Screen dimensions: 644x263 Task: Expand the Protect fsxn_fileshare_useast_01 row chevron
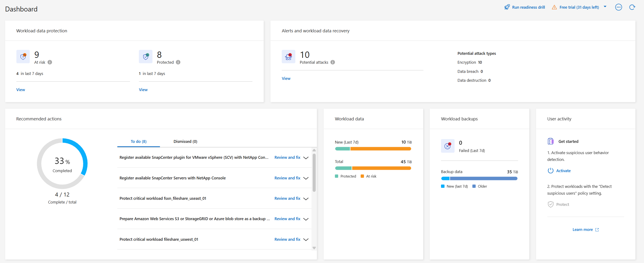click(306, 199)
